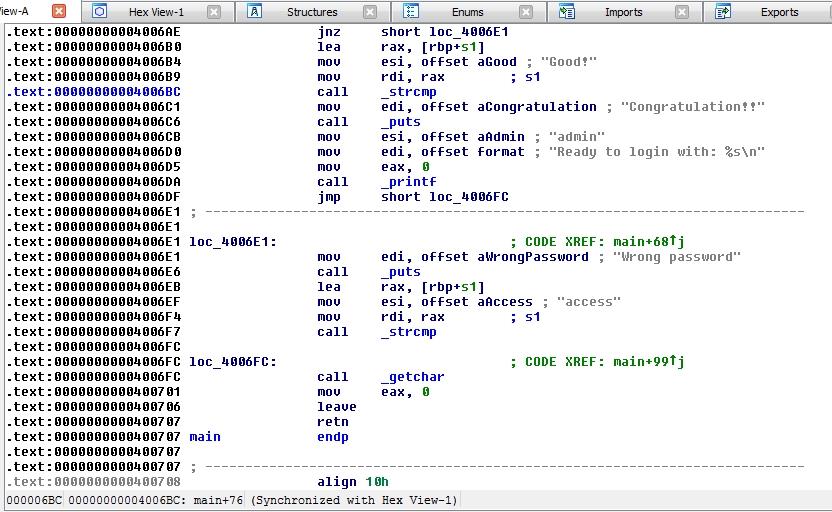The height and width of the screenshot is (512, 832).
Task: Open the Imports tab
Action: 623,12
